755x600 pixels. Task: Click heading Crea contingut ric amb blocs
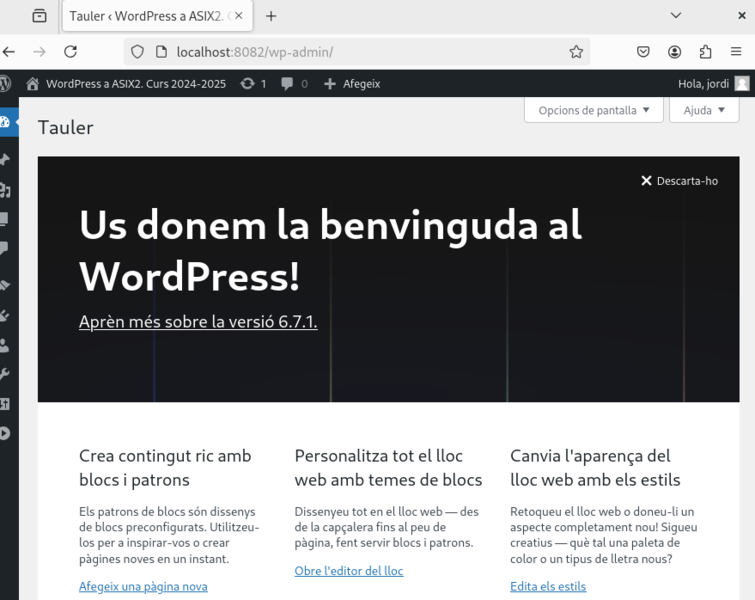(x=165, y=468)
